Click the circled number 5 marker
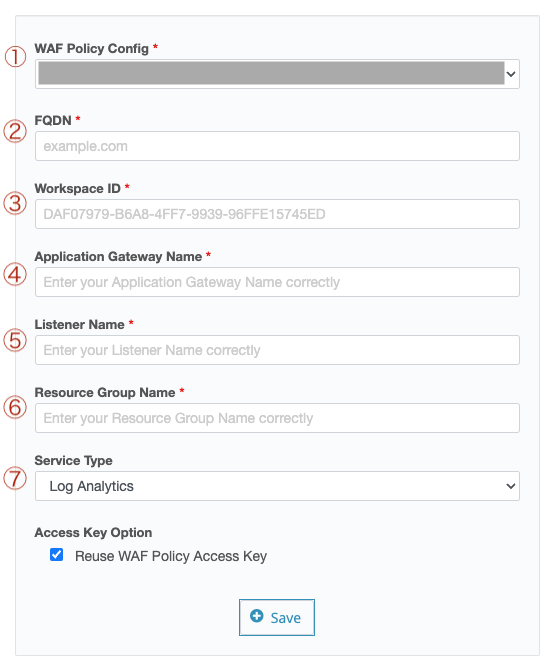Image resolution: width=556 pixels, height=670 pixels. (15, 341)
